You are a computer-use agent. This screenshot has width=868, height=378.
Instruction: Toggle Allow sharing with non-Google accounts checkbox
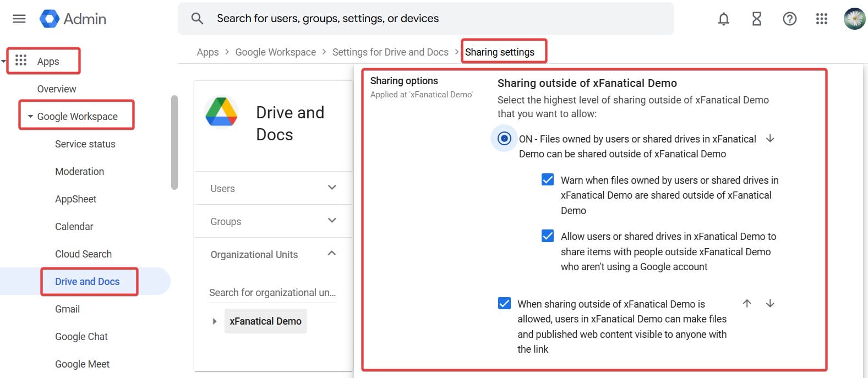(x=548, y=235)
